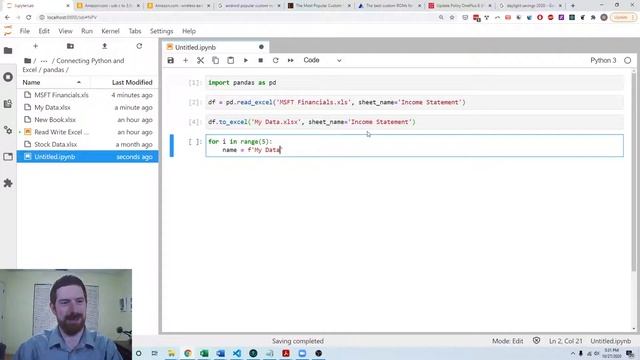This screenshot has height=360, width=640.
Task: Select MSFT Financials.xls file
Action: [x=87, y=95]
